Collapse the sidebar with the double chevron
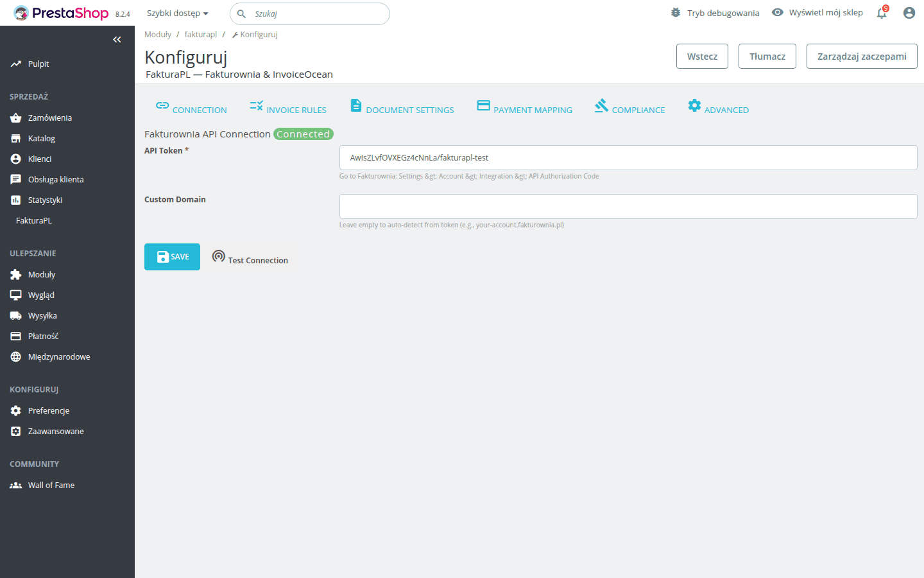This screenshot has height=578, width=924. pos(117,39)
